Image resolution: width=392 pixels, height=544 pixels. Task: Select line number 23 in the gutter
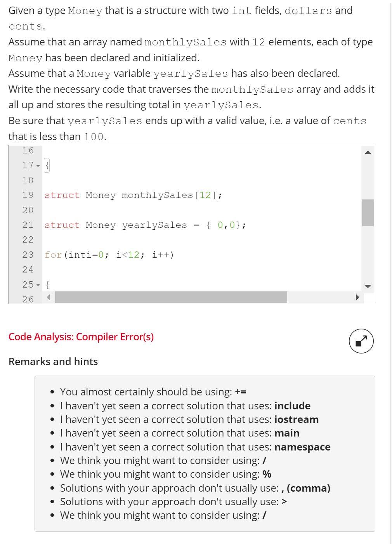click(28, 255)
